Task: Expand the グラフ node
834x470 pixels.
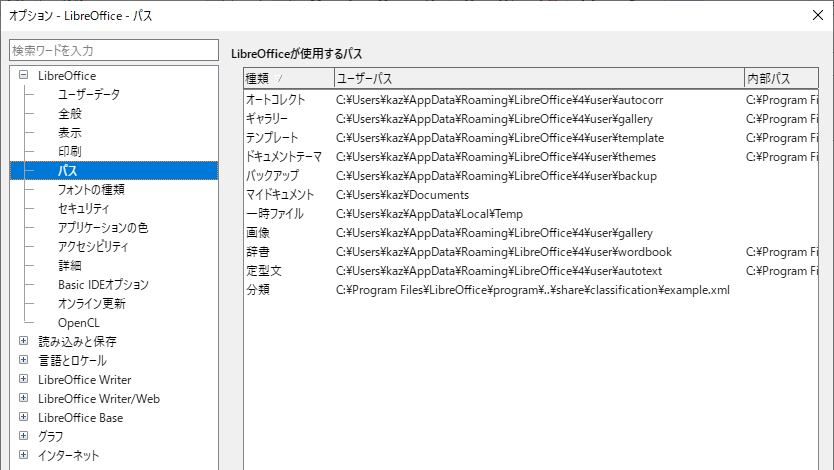Action: coord(23,437)
